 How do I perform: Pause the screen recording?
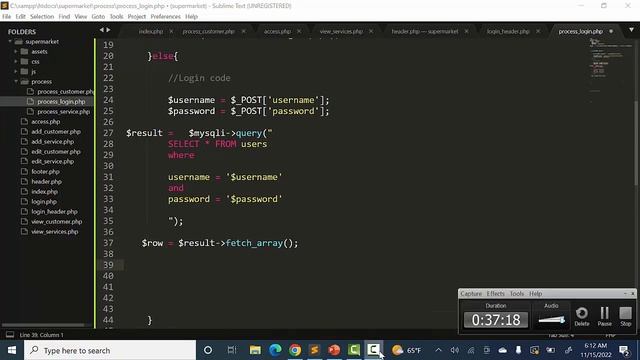tap(604, 316)
